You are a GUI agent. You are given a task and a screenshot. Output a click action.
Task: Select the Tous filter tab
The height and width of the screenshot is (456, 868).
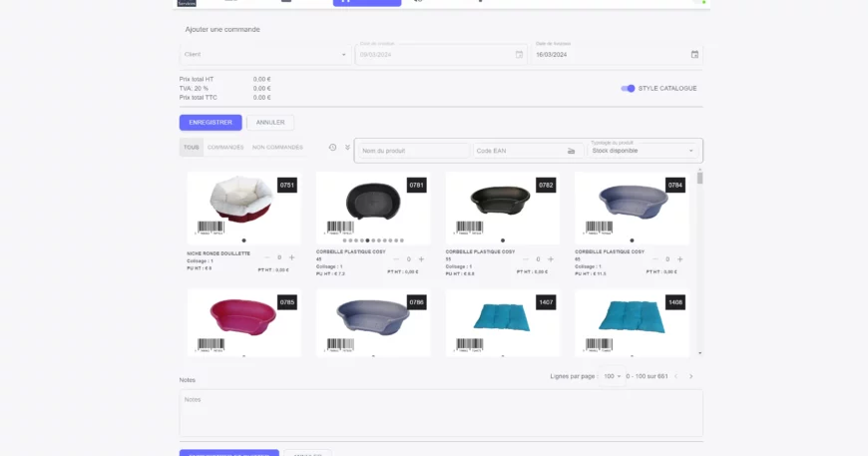click(x=191, y=148)
